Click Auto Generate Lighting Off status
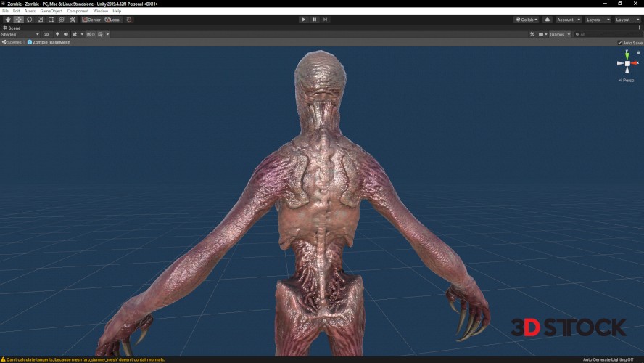Image resolution: width=644 pixels, height=363 pixels. [608, 359]
